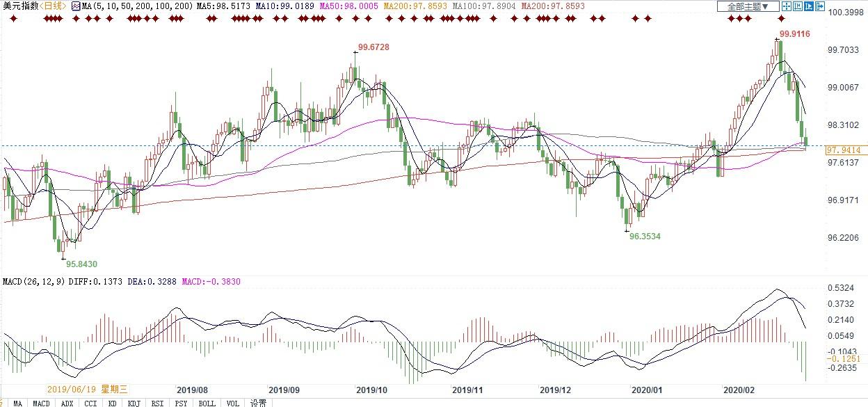Select the CCI indicator tab

point(90,403)
